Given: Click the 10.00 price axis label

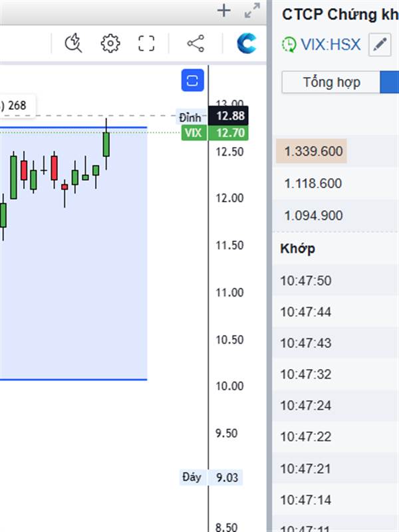Looking at the screenshot, I should coord(229,386).
